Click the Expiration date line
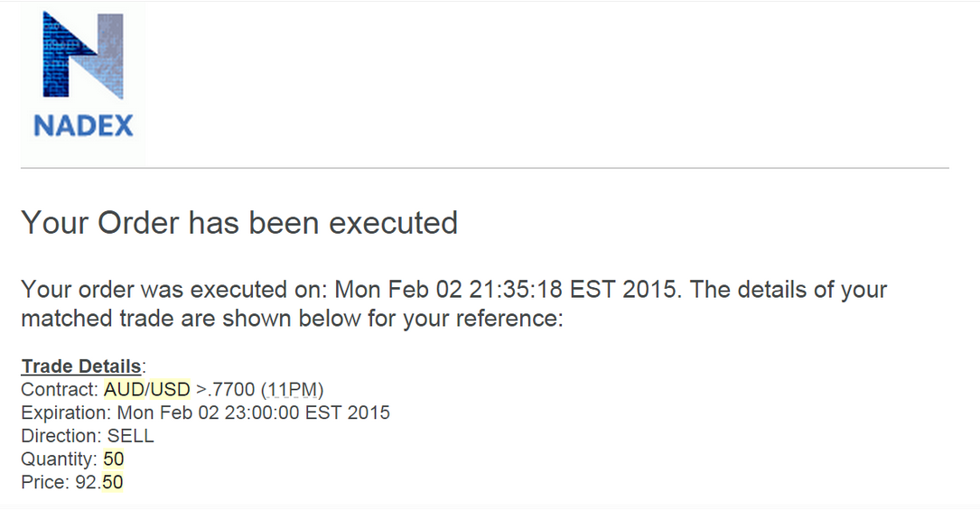The image size is (980, 510). point(206,413)
